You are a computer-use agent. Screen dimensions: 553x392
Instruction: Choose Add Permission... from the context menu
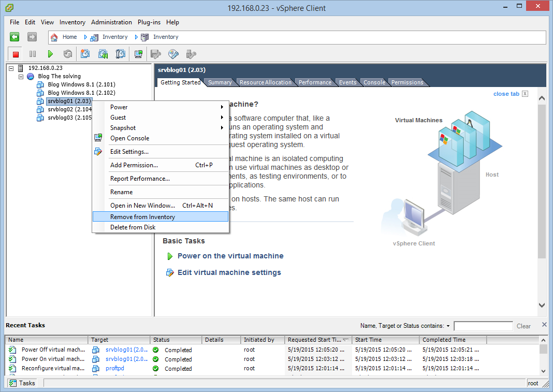161,165
